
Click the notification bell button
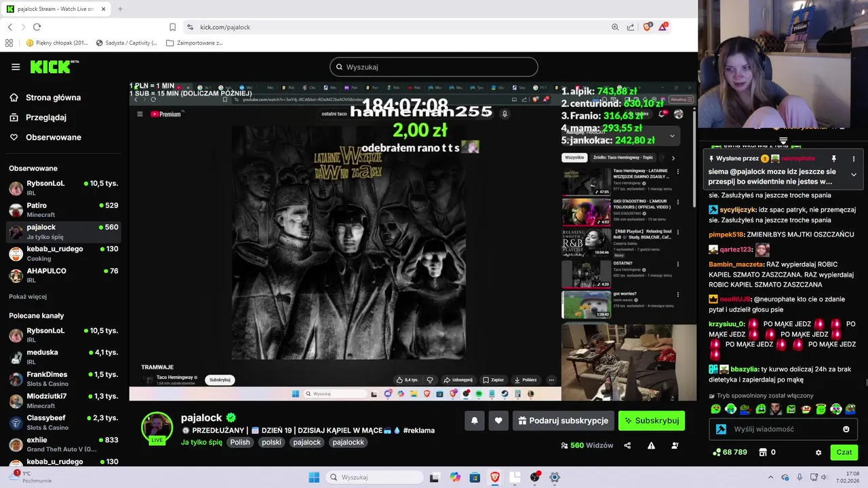click(475, 420)
